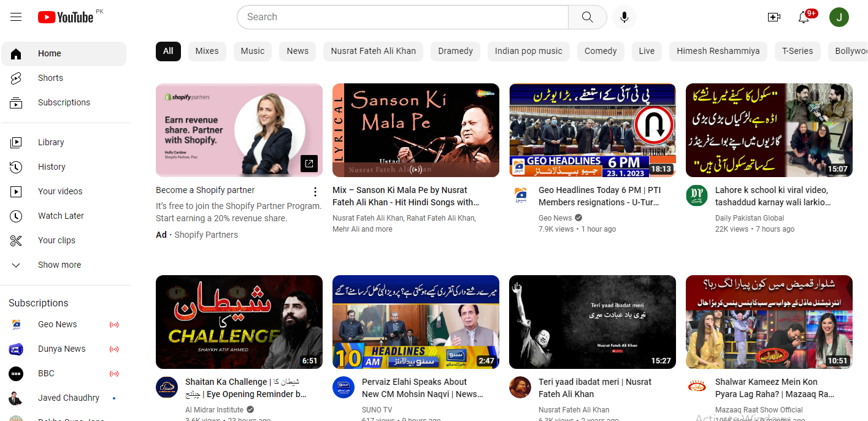Click Mazaaq Raat Show channel avatar
The width and height of the screenshot is (868, 421).
pyautogui.click(x=697, y=387)
